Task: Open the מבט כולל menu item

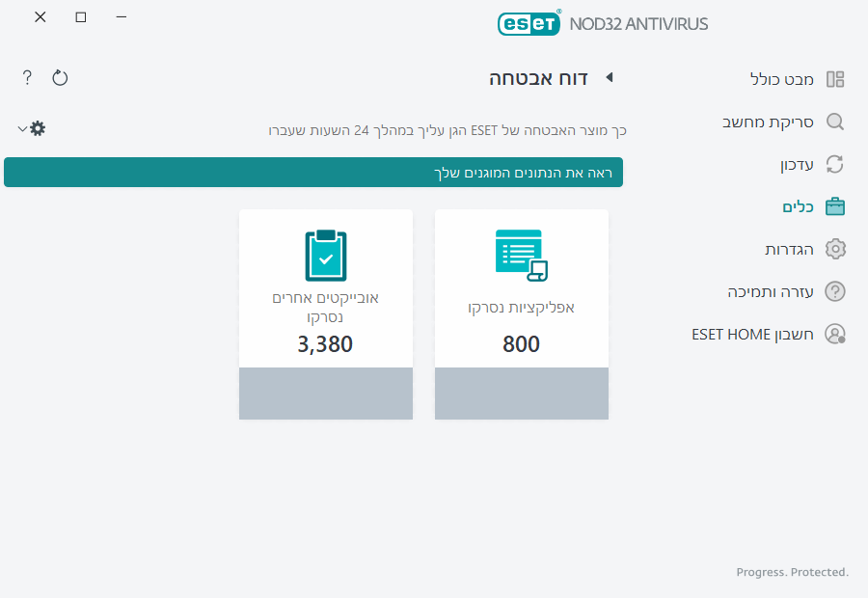Action: (x=782, y=79)
